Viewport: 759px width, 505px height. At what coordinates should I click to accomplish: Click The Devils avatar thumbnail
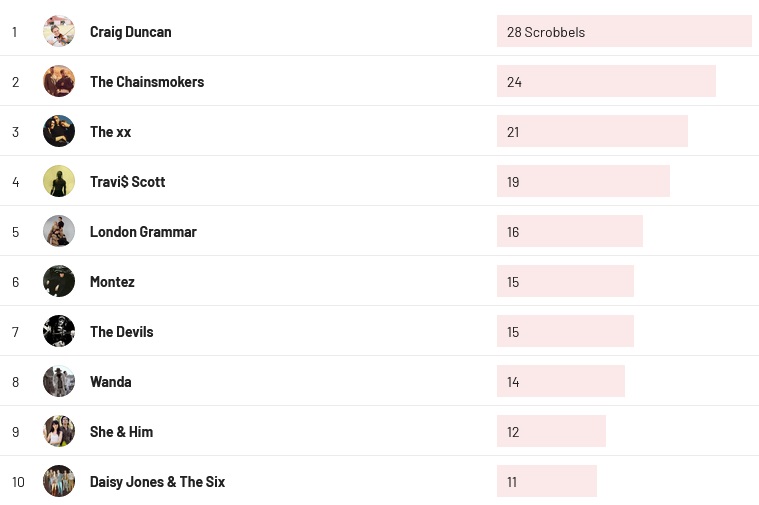[x=59, y=331]
